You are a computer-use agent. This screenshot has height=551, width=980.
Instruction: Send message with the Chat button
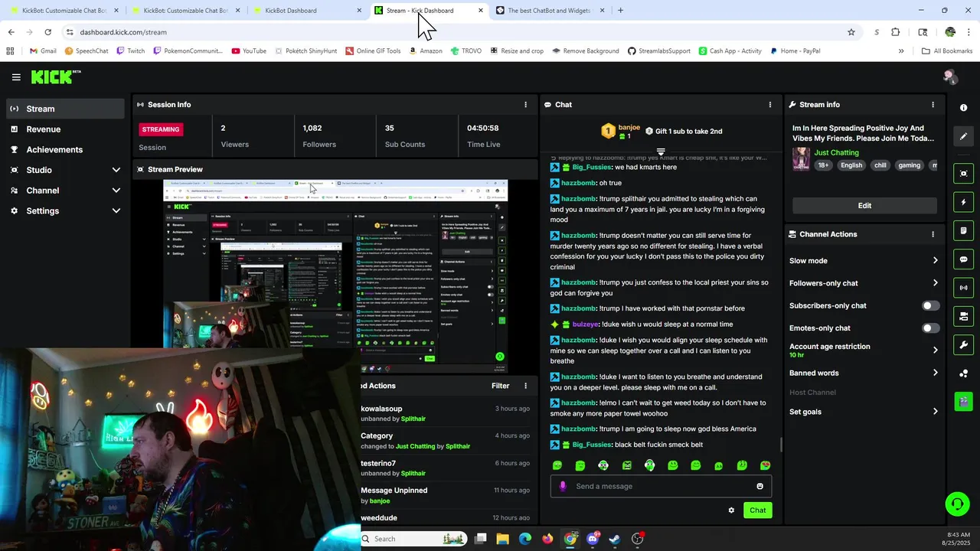[x=757, y=510]
